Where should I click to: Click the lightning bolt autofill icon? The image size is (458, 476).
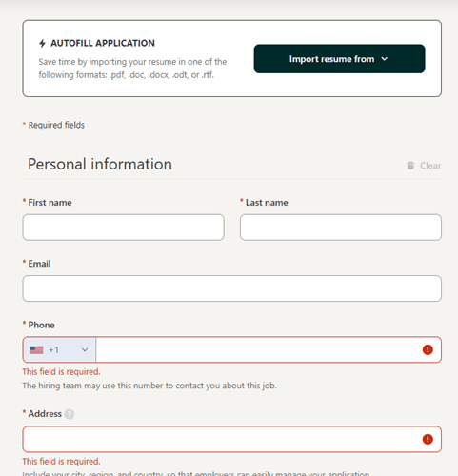pos(42,43)
